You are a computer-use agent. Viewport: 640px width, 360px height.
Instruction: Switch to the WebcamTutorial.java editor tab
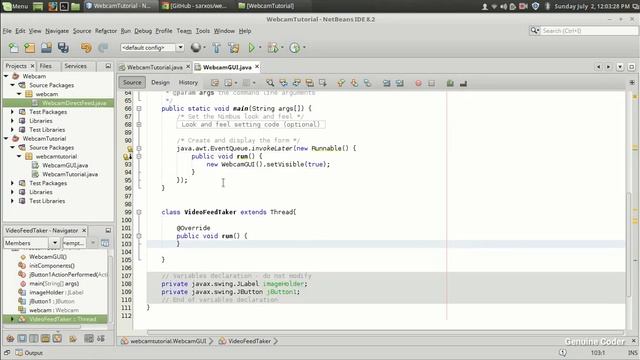tap(154, 67)
